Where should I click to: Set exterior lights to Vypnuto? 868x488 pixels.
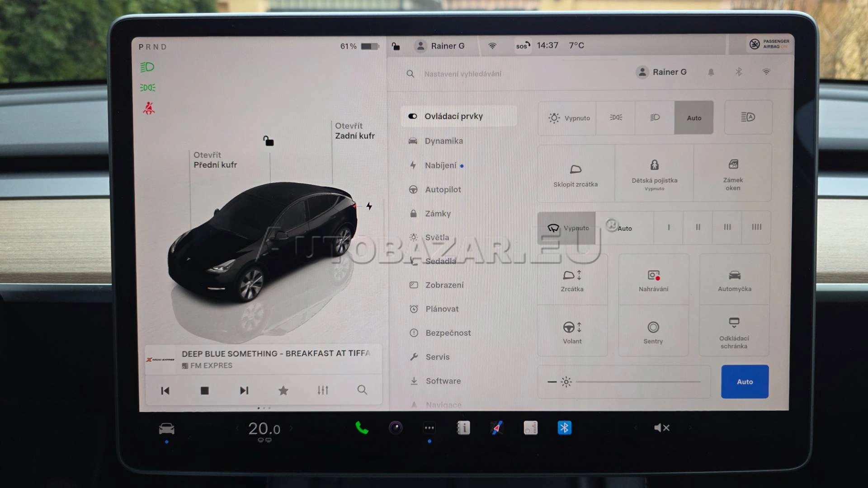tap(567, 118)
